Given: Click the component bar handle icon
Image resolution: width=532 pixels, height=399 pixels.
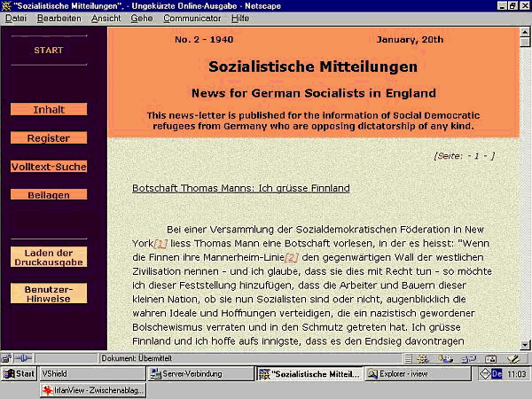Looking at the screenshot, I should [409, 358].
